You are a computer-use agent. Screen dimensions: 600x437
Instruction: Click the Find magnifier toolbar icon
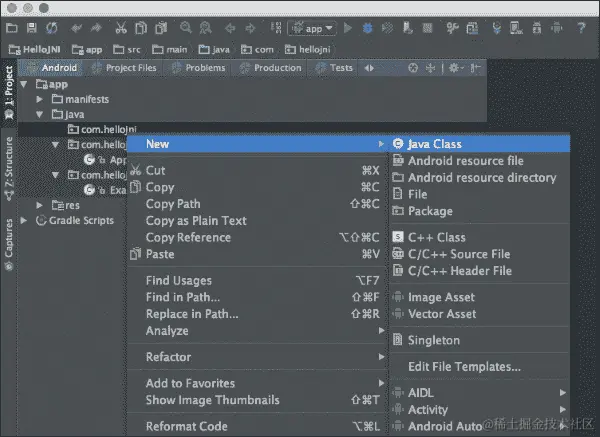coord(186,28)
